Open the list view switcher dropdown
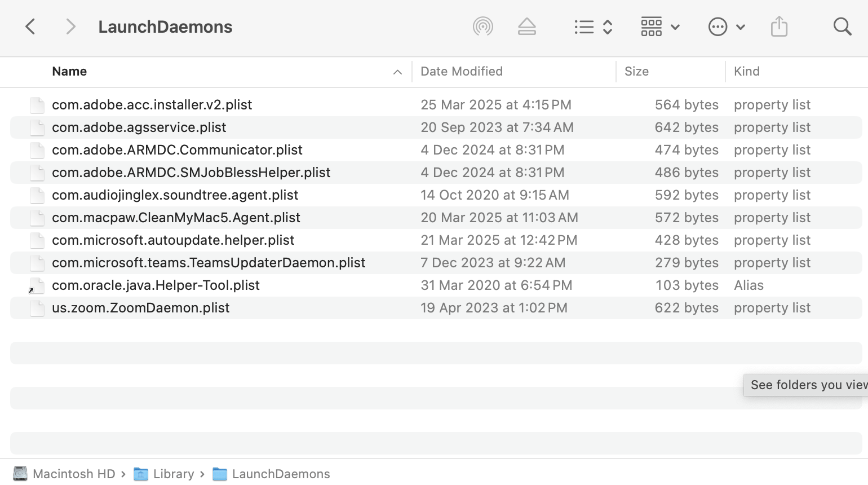868x485 pixels. [x=593, y=27]
